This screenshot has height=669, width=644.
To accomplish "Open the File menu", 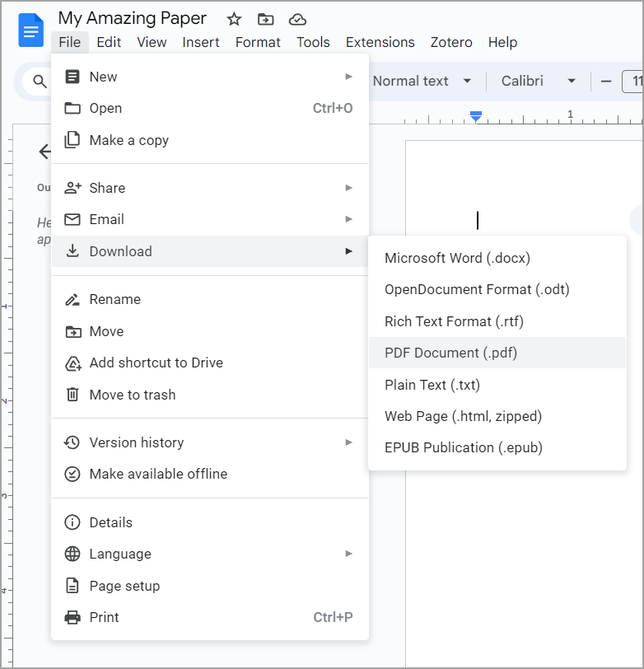I will (x=70, y=42).
